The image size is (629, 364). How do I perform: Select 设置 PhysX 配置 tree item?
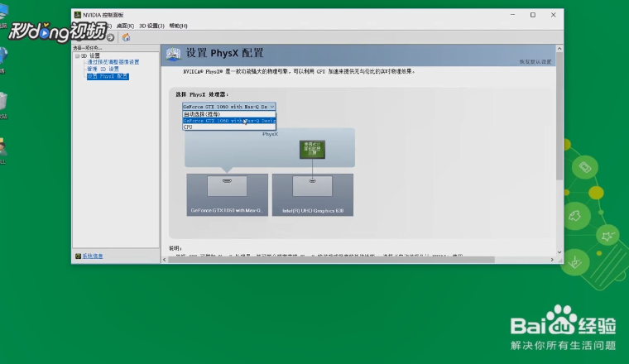108,76
